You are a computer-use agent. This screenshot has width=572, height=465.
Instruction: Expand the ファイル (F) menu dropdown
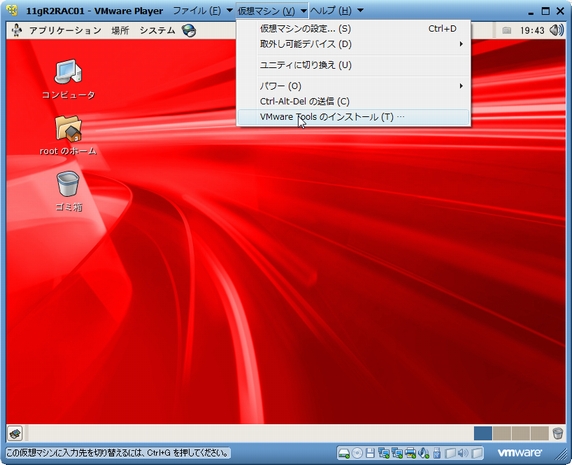pos(202,11)
